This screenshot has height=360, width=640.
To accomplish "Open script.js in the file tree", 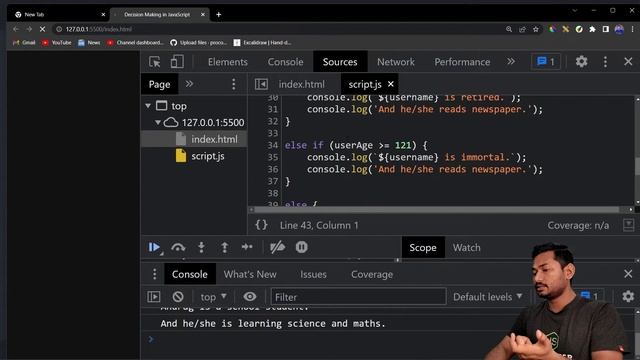I will point(208,156).
